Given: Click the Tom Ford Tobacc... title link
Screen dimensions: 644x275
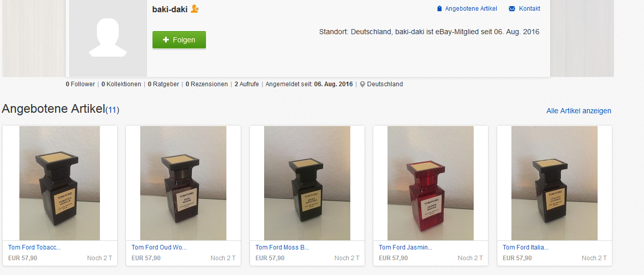Looking at the screenshot, I should tap(34, 247).
